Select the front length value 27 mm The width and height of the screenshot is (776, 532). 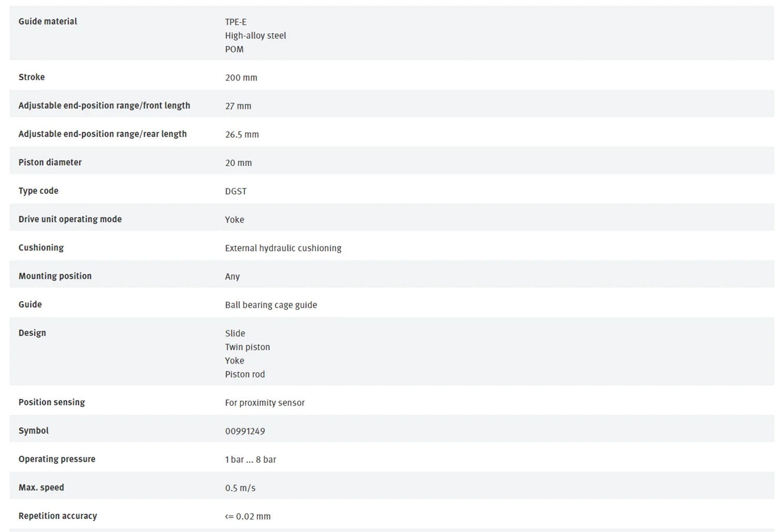238,106
